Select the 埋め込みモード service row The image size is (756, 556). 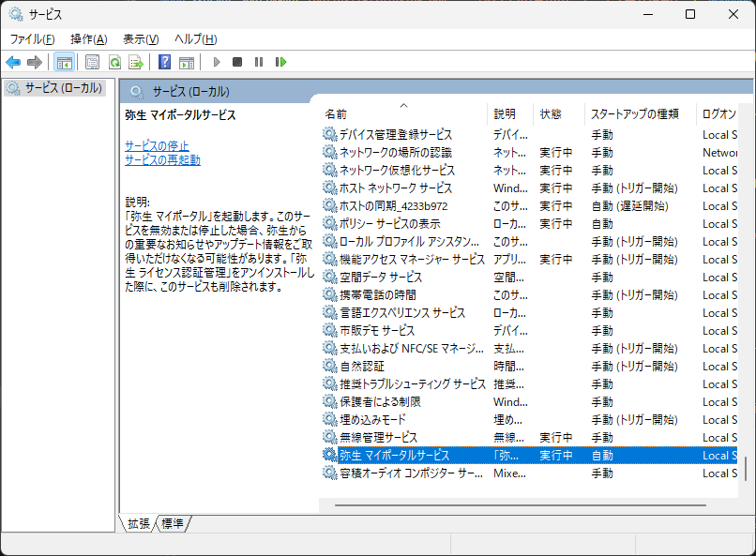[529, 420]
